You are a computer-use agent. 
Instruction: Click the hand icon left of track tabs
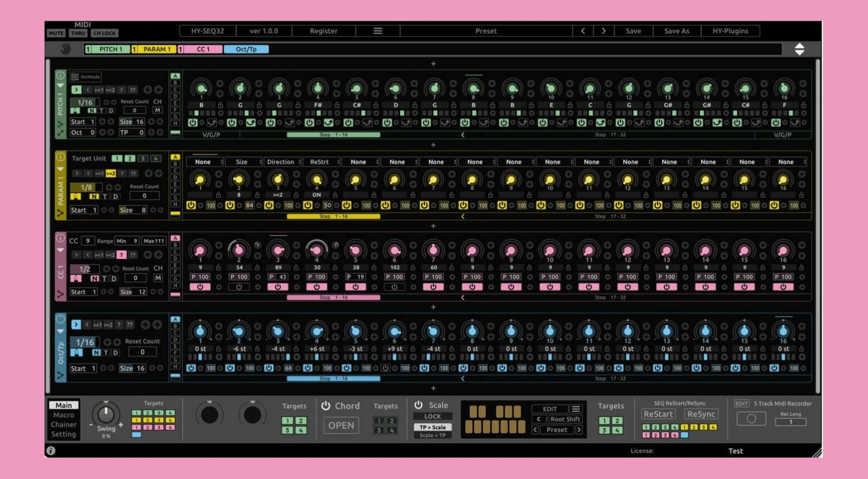[x=66, y=49]
